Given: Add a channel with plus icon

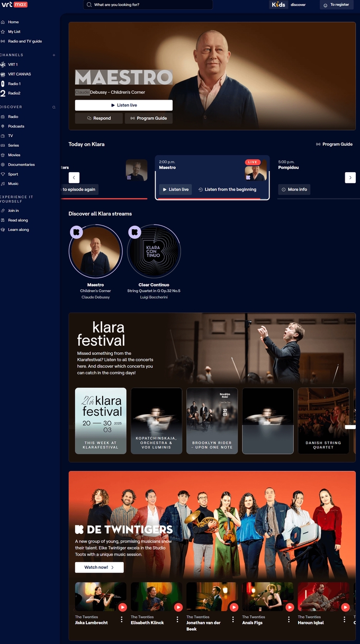Looking at the screenshot, I should tap(54, 55).
